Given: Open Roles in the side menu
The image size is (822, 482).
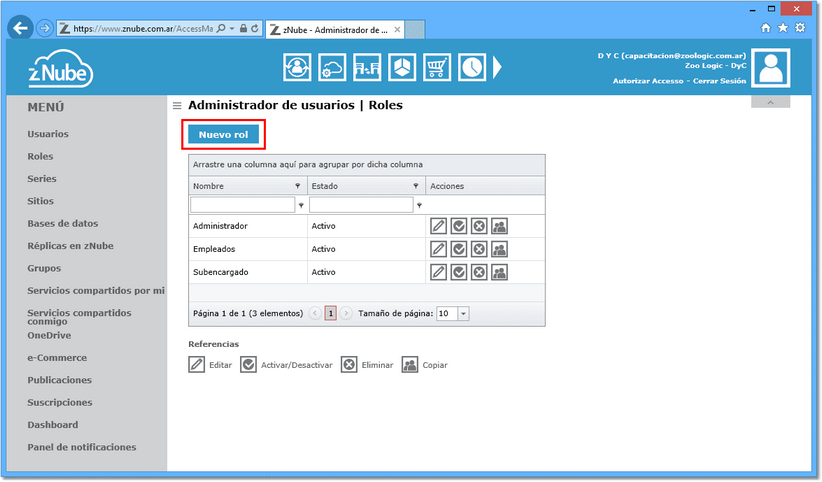Looking at the screenshot, I should [40, 156].
